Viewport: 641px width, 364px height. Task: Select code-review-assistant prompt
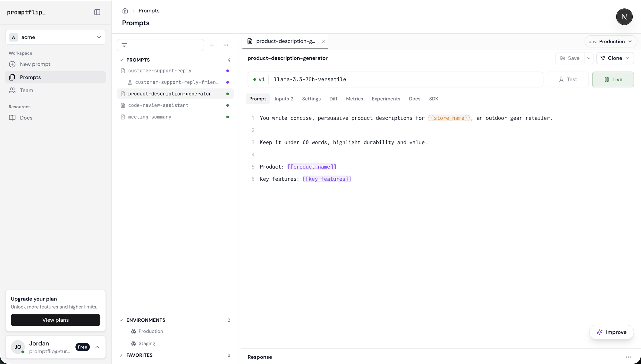click(x=175, y=105)
